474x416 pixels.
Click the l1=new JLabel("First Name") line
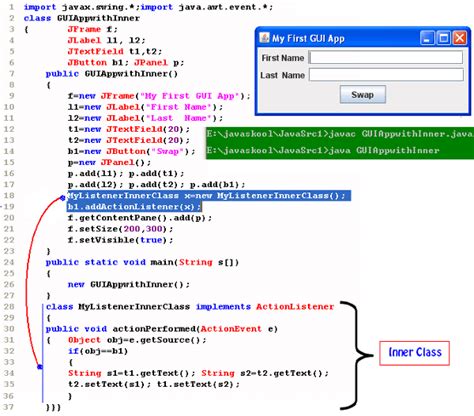pyautogui.click(x=145, y=107)
